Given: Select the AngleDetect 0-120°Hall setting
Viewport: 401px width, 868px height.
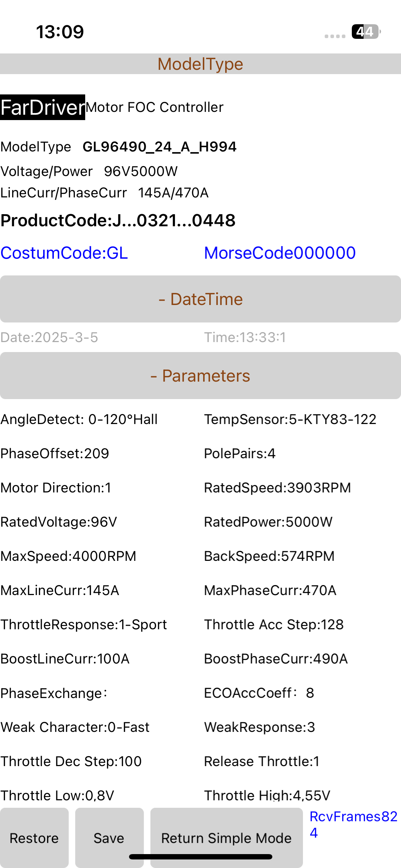Looking at the screenshot, I should (79, 419).
